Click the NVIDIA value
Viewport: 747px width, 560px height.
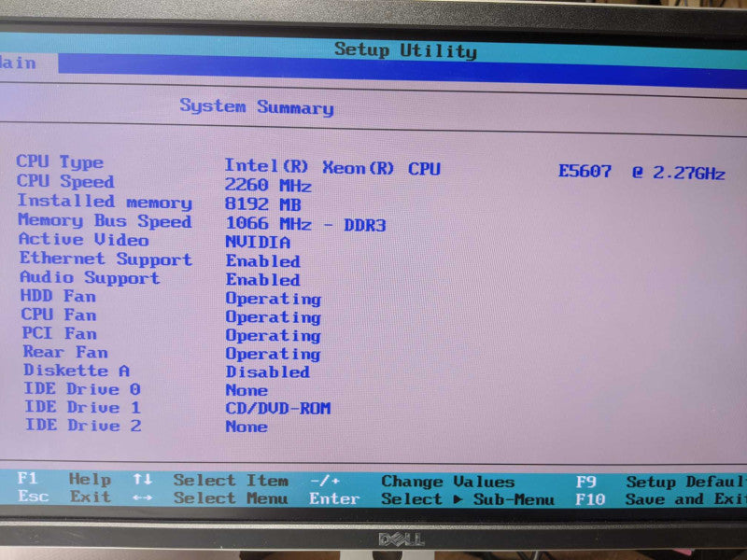point(258,243)
